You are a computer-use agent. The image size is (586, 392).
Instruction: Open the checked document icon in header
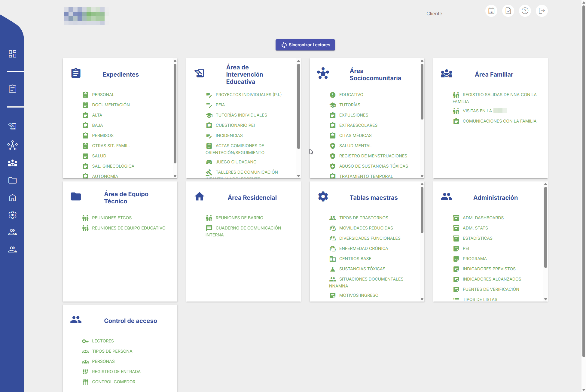[x=508, y=11]
